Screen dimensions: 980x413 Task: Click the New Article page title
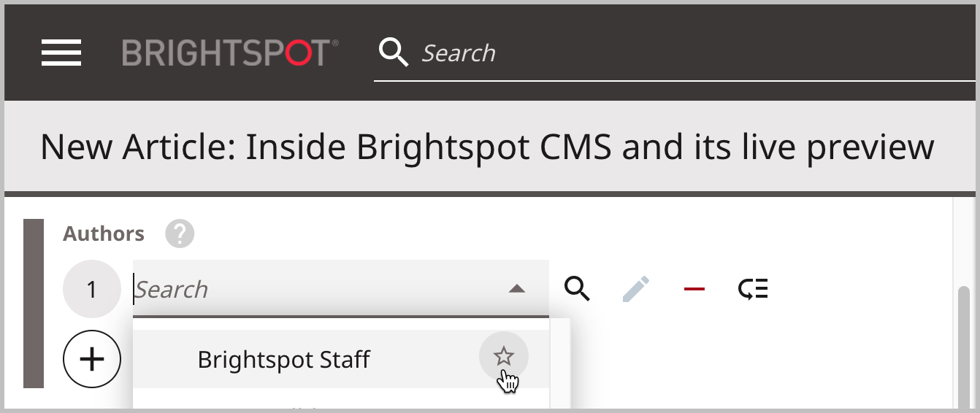[487, 147]
